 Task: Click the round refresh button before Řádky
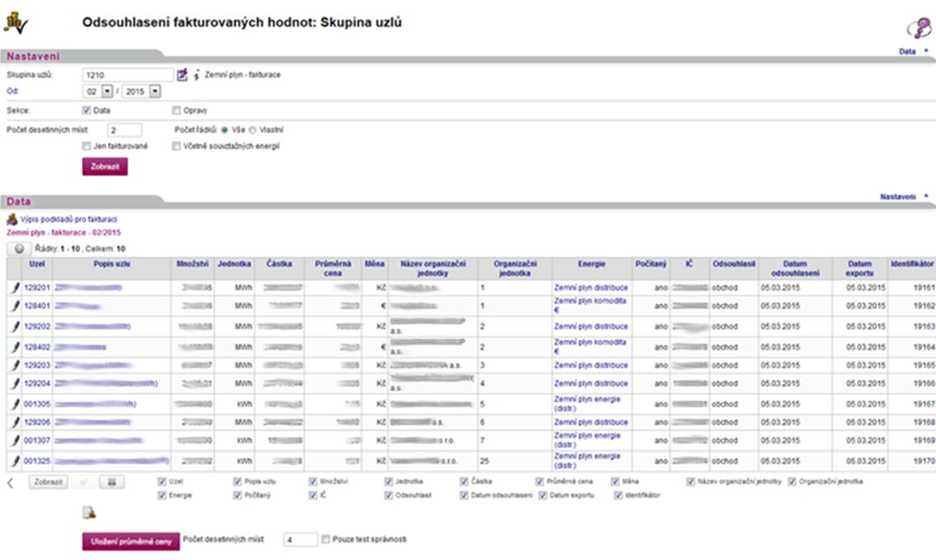point(19,249)
